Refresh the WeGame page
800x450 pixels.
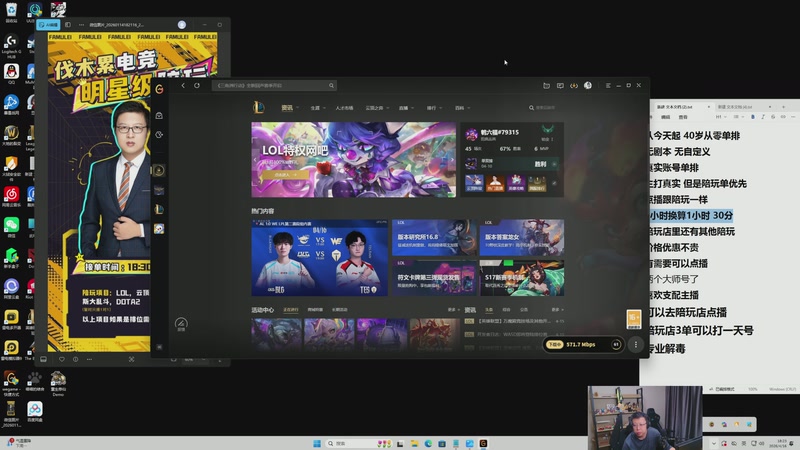[x=197, y=85]
